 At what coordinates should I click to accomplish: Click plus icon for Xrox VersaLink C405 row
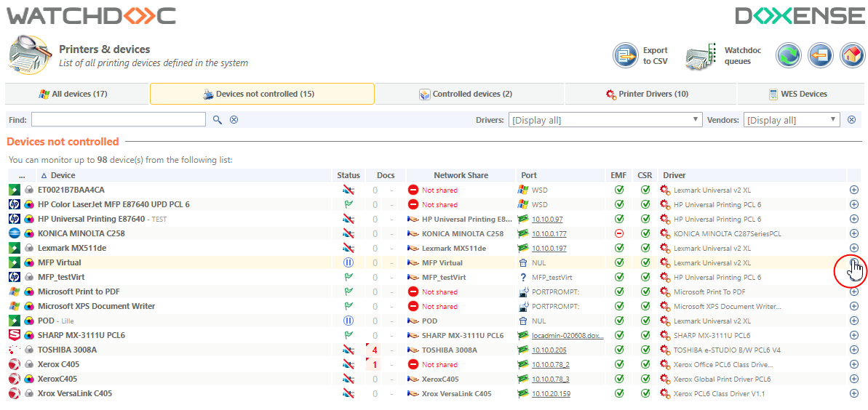tap(853, 393)
